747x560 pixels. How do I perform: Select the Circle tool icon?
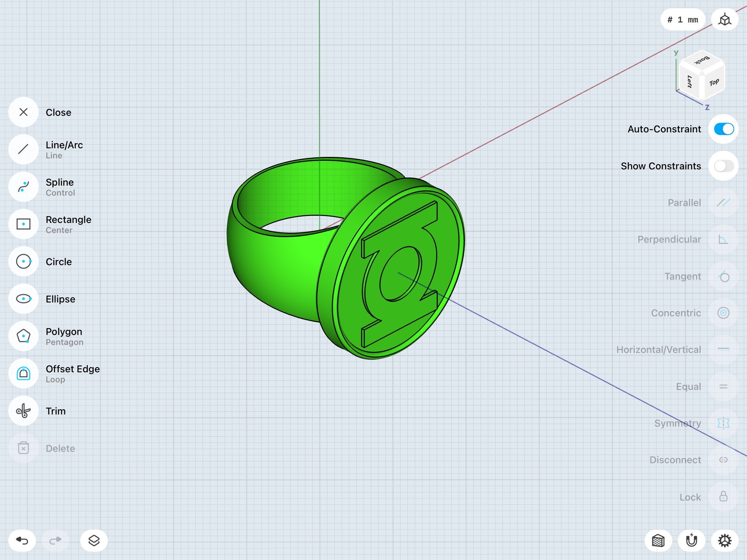coord(24,261)
